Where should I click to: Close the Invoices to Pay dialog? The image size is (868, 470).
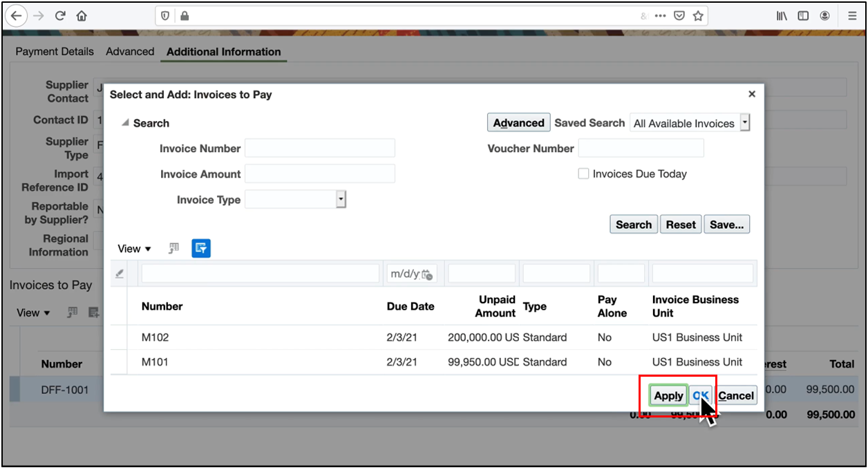[x=752, y=94]
